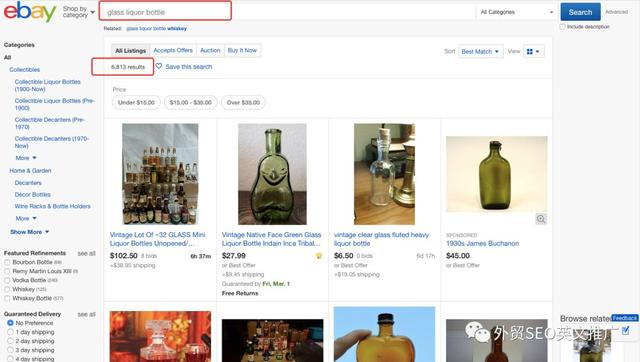Viewport: 640px width, 362px height.
Task: Open the 1930s James Buchanon listing title
Action: pyautogui.click(x=482, y=244)
